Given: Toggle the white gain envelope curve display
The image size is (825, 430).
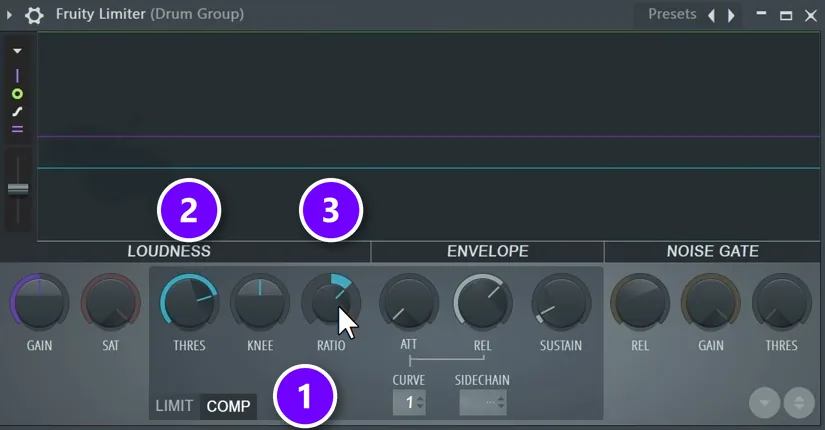Looking at the screenshot, I should point(17,112).
